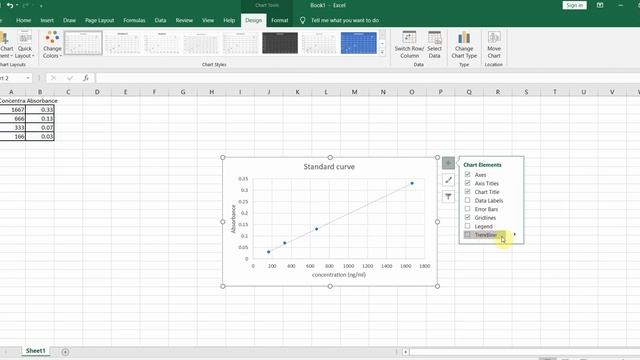
Task: Toggle Axes checkbox
Action: 467,174
